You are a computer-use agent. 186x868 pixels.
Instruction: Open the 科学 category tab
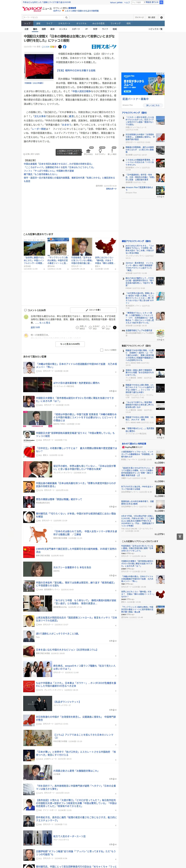point(95,29)
